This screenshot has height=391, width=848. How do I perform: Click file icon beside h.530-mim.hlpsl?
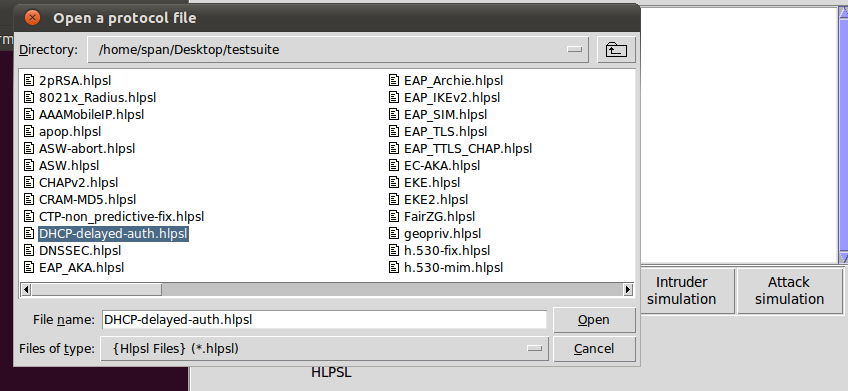pos(394,268)
